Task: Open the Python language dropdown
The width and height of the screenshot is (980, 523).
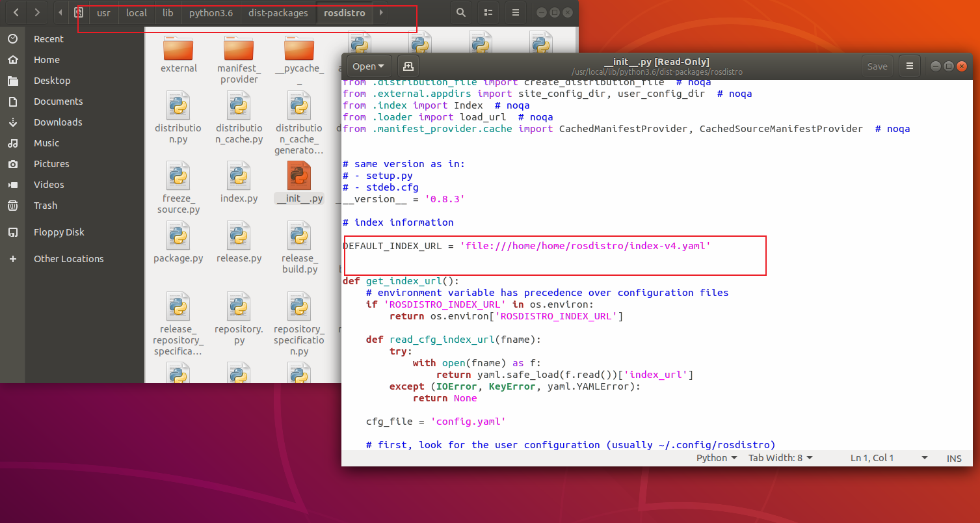Action: 717,458
